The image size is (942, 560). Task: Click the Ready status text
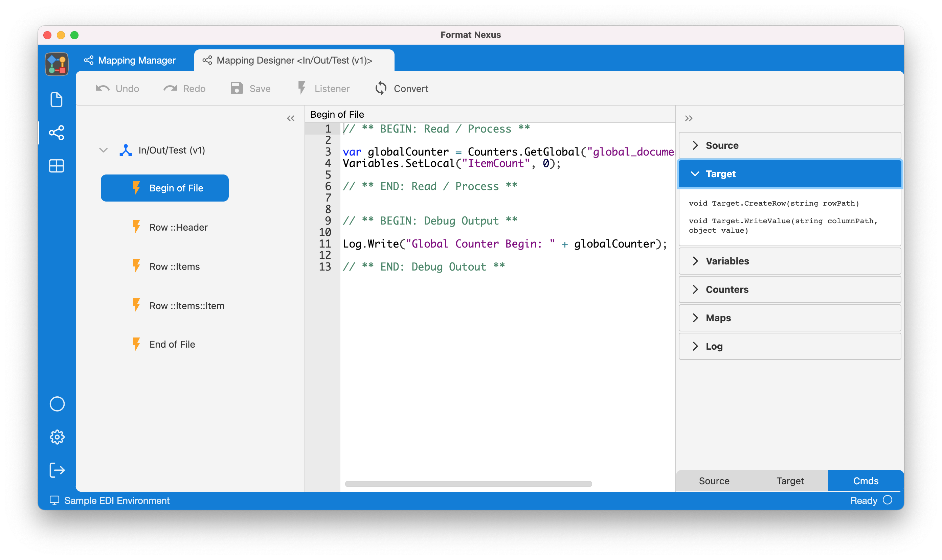click(863, 500)
